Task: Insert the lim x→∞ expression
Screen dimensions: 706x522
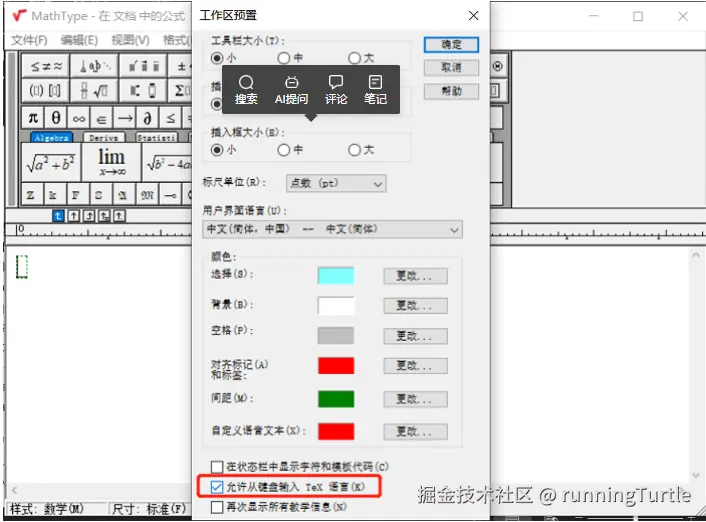Action: pos(111,163)
